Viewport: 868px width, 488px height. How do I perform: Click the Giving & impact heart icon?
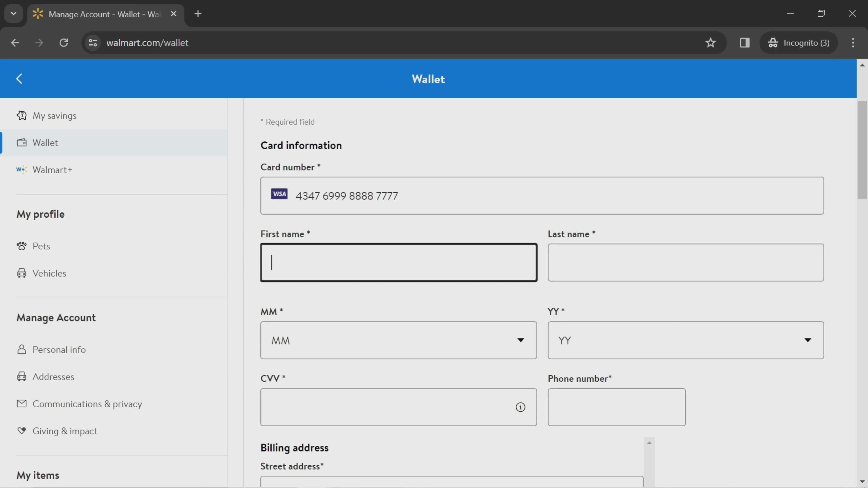[x=21, y=430]
